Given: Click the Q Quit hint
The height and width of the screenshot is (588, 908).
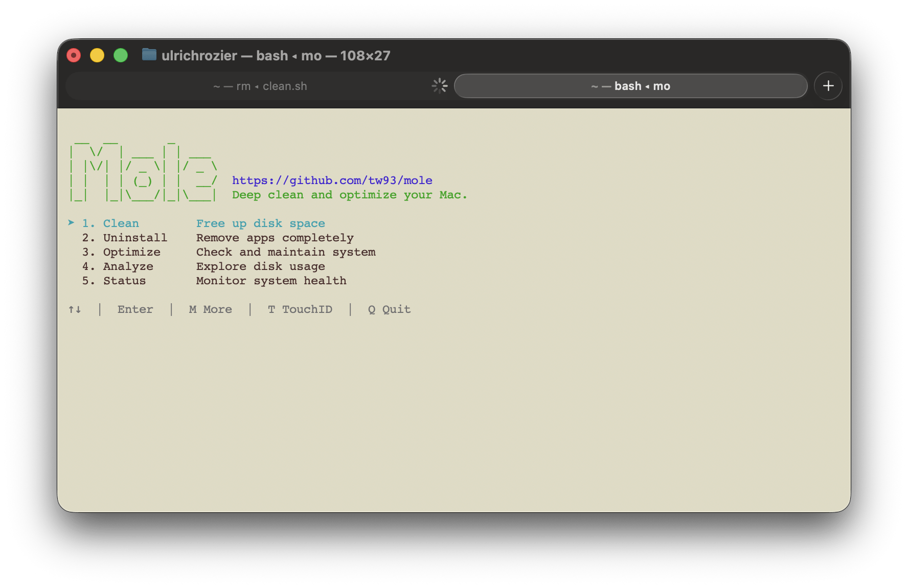Looking at the screenshot, I should [389, 309].
